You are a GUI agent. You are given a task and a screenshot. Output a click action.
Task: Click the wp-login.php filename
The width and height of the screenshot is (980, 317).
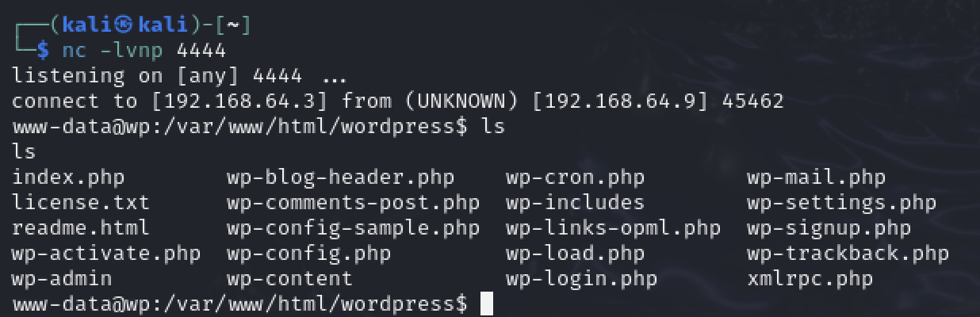581,279
